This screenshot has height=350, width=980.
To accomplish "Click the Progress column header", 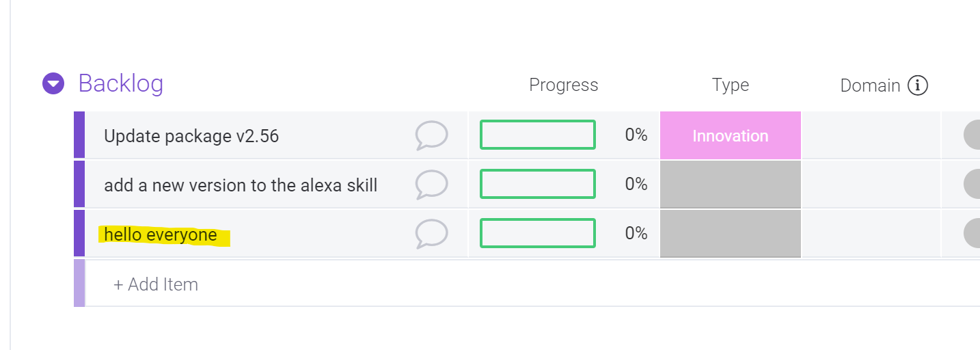I will pos(563,85).
